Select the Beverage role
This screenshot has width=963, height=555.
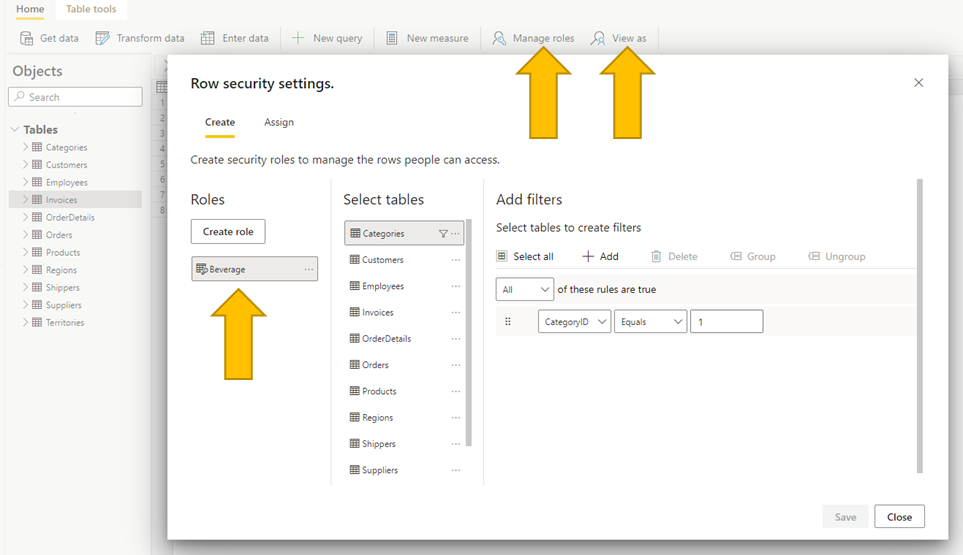coord(254,269)
